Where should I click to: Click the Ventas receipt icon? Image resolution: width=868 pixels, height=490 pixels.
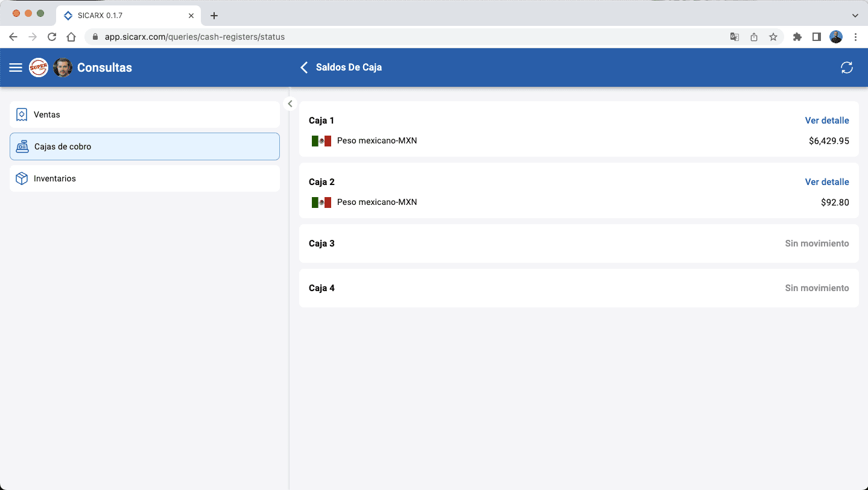point(22,115)
